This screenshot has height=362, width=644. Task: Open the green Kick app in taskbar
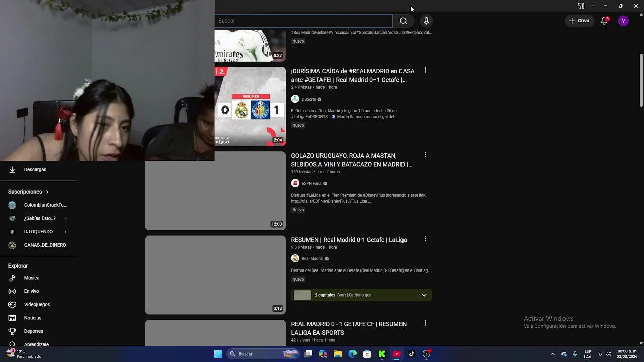point(382,354)
